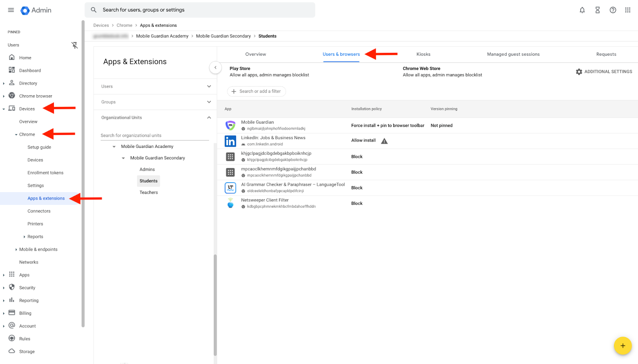The height and width of the screenshot is (364, 638).
Task: Open the main hamburger menu
Action: tap(11, 10)
